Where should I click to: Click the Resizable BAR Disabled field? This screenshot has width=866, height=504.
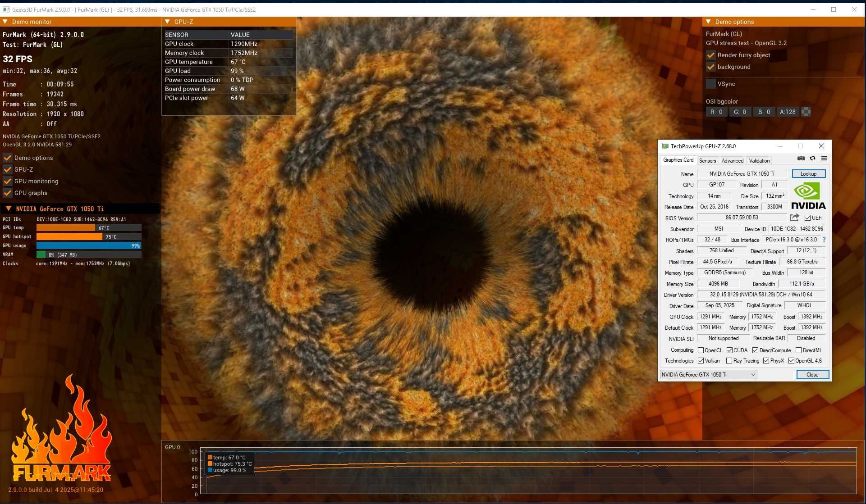pyautogui.click(x=806, y=338)
